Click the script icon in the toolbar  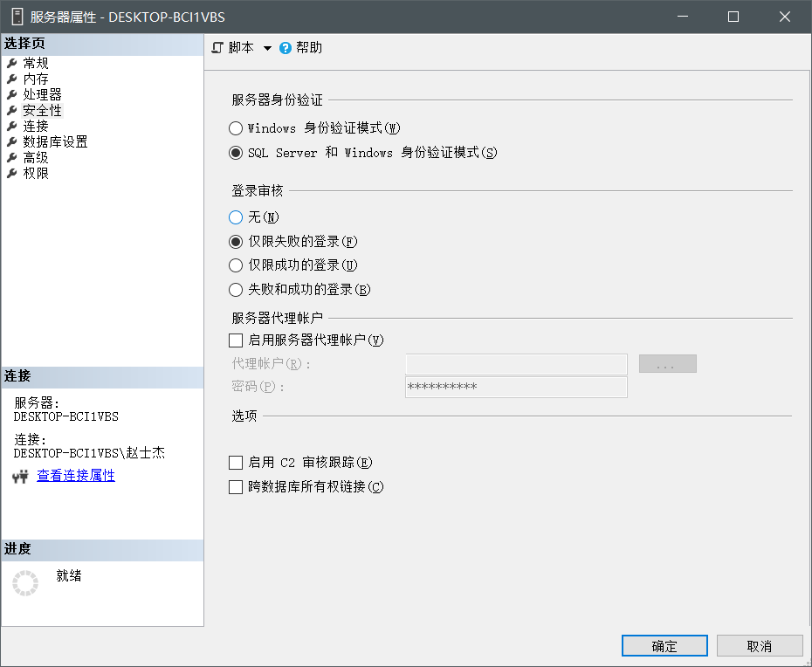click(x=217, y=48)
